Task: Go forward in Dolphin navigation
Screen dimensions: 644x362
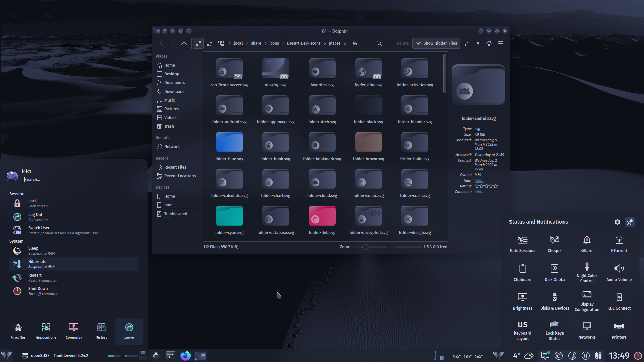Action: 173,43
